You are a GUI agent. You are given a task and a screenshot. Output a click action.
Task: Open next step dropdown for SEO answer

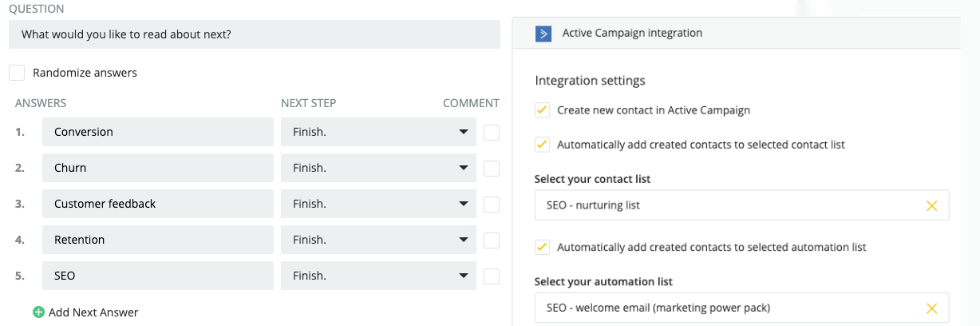378,276
